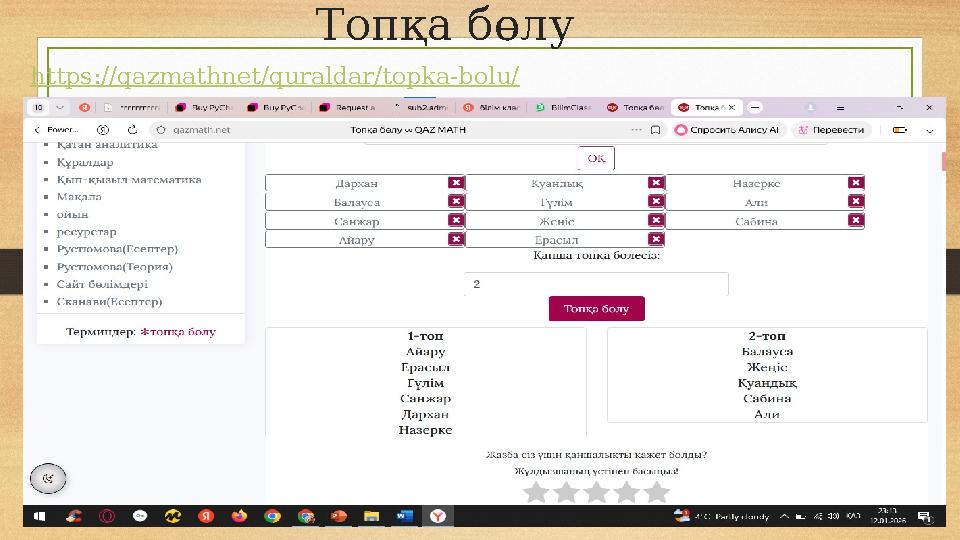960x540 pixels.
Task: Switch to the sub2.adm tab
Action: click(x=421, y=107)
